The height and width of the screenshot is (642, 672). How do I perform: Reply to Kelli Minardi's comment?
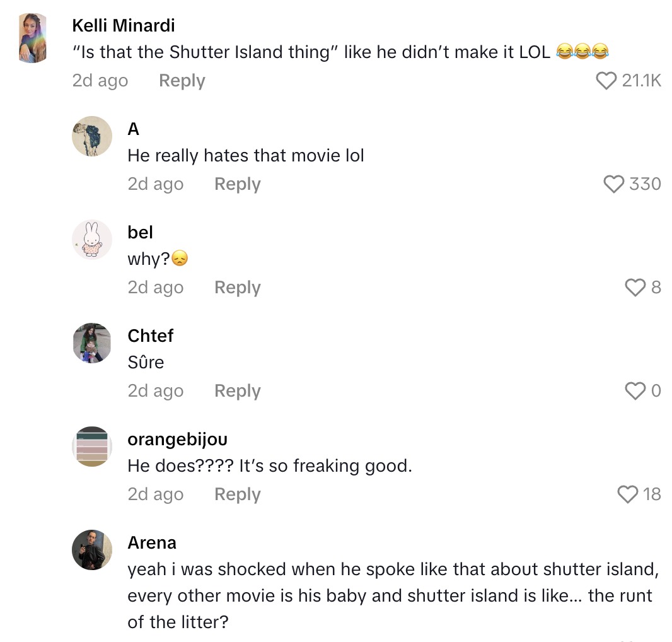click(182, 80)
